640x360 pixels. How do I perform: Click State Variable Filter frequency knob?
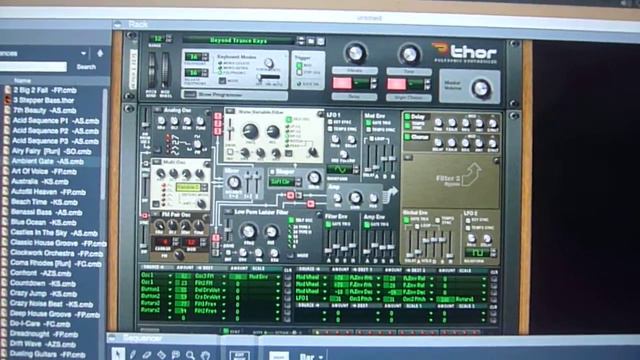pos(250,131)
